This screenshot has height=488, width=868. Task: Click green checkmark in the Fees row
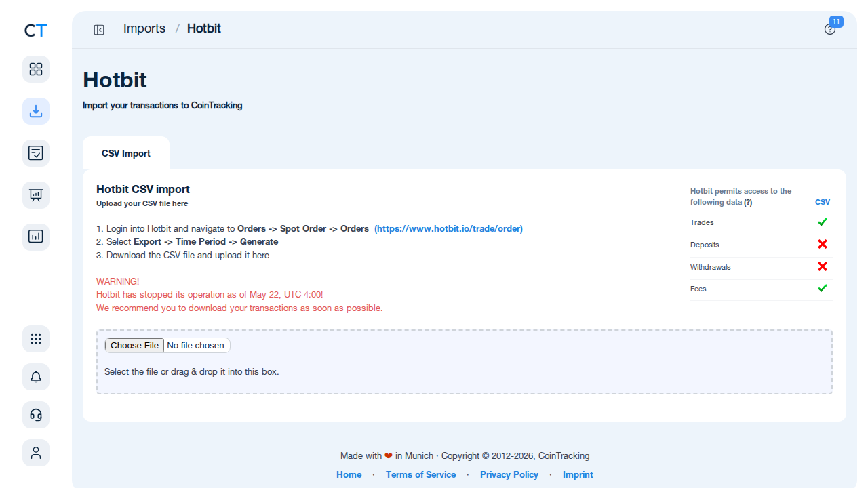[823, 289]
